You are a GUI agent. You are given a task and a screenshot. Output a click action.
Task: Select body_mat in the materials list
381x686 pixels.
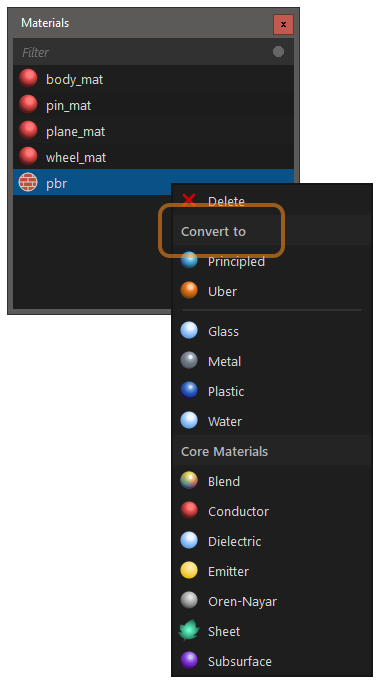pos(154,79)
